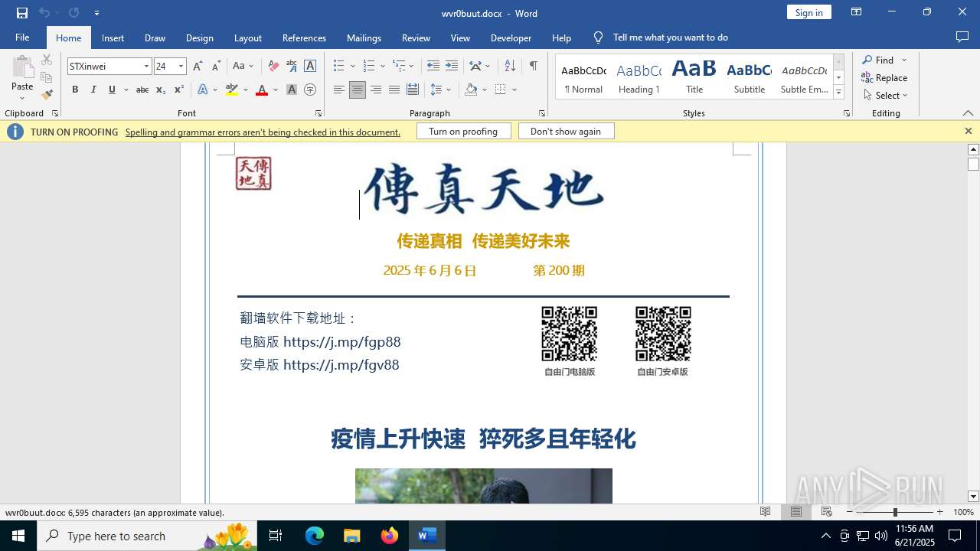Open Select dropdown in Editing group
The width and height of the screenshot is (980, 551).
coord(885,96)
